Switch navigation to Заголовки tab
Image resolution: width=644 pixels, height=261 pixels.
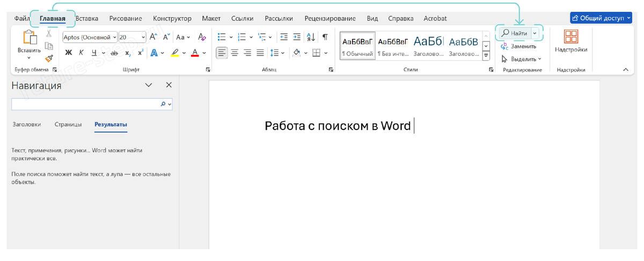click(27, 124)
